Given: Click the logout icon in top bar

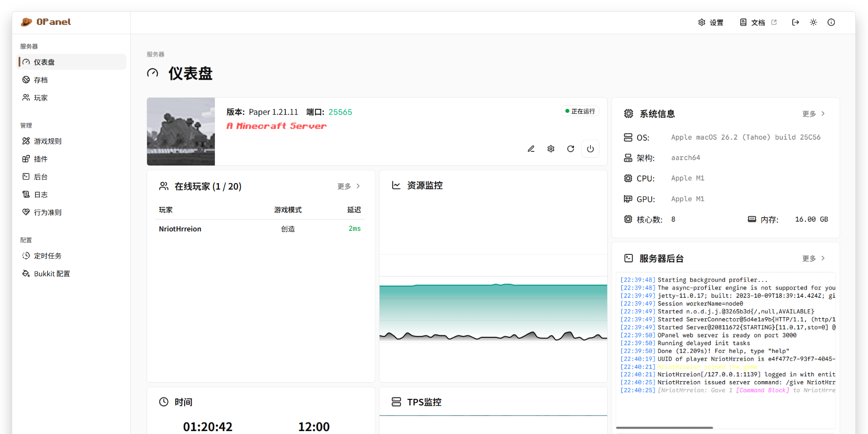Looking at the screenshot, I should coord(796,22).
